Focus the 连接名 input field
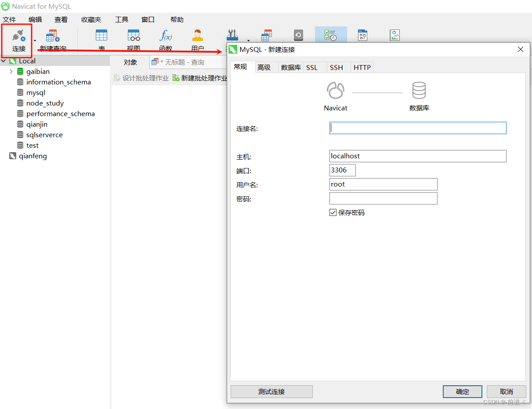Screen dimensions: 532x409 418,128
